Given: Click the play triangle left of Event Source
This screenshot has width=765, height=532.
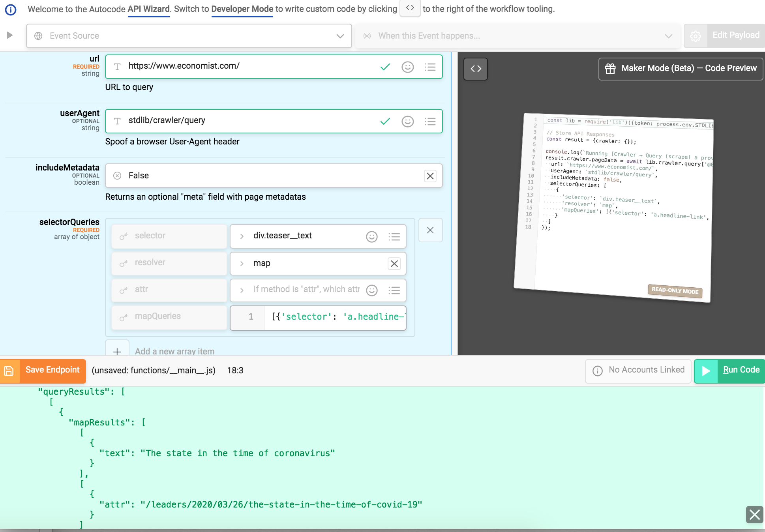Looking at the screenshot, I should [10, 35].
